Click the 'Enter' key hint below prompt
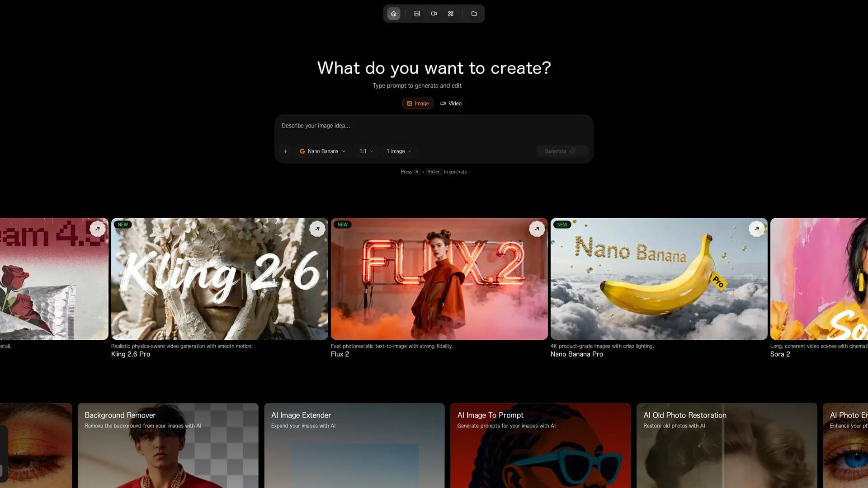This screenshot has width=868, height=488. click(434, 172)
